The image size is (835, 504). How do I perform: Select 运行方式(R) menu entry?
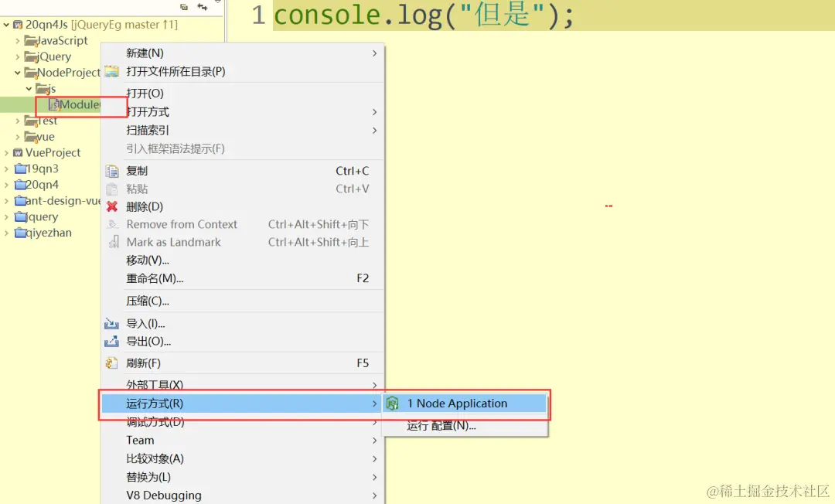[x=242, y=404]
